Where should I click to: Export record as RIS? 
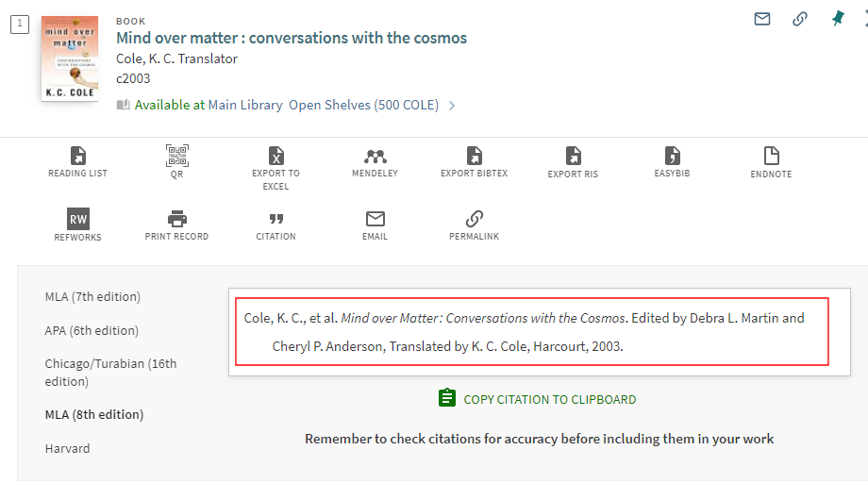[x=573, y=157]
